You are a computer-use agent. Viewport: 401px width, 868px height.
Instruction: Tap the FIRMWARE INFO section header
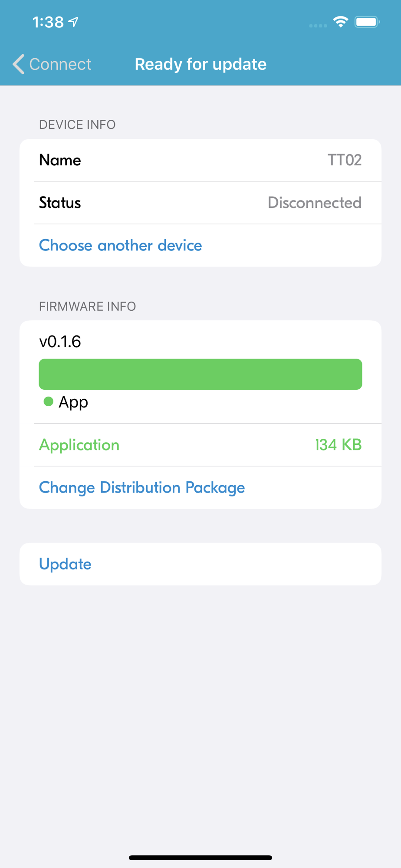pyautogui.click(x=88, y=306)
